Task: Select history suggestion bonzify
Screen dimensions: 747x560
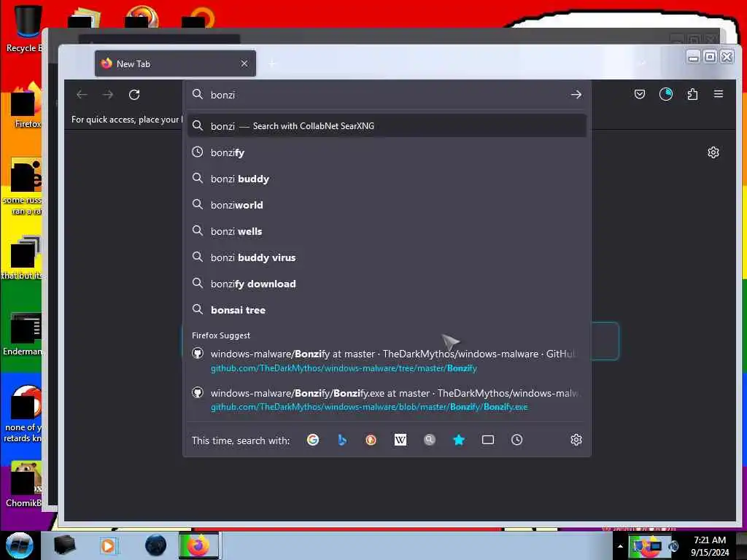Action: pos(387,152)
